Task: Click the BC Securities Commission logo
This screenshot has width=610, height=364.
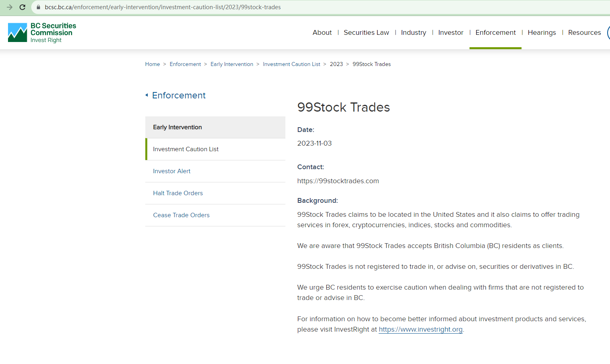Action: [42, 32]
